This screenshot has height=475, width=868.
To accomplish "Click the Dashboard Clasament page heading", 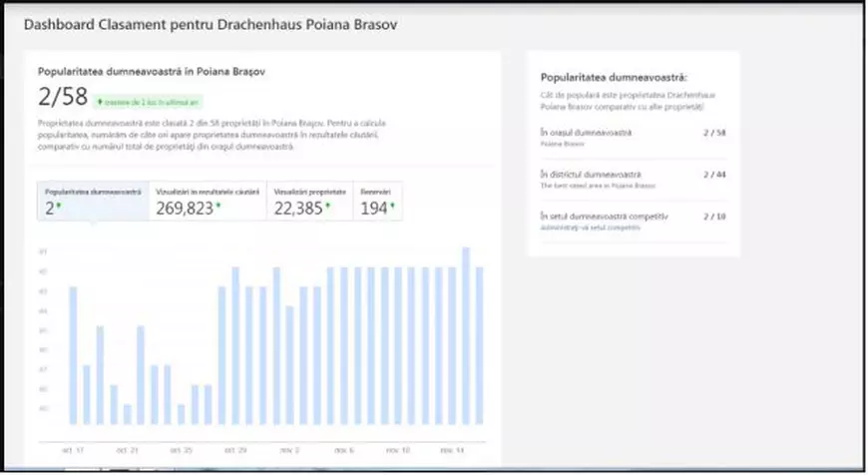I will [210, 24].
